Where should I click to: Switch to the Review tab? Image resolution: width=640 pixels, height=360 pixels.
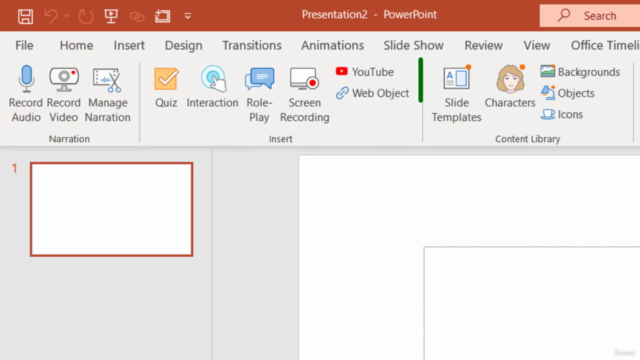pyautogui.click(x=483, y=45)
